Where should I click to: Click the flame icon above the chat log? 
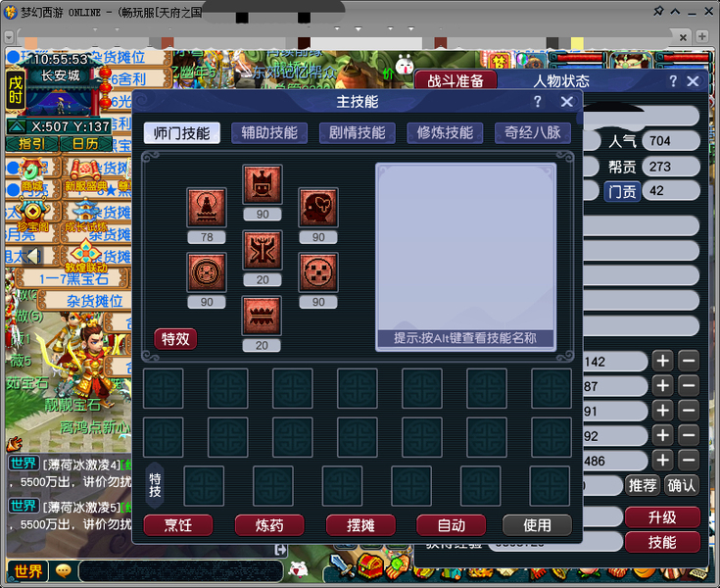pos(15,443)
